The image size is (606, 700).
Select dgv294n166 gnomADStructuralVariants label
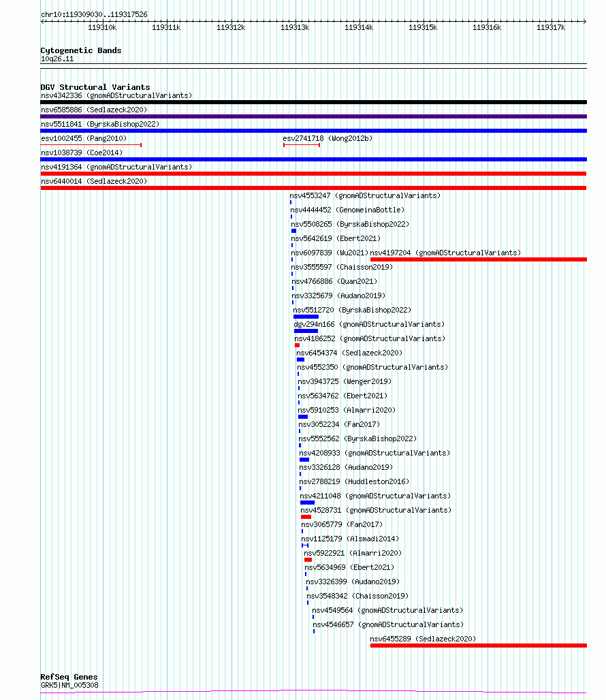coord(369,324)
